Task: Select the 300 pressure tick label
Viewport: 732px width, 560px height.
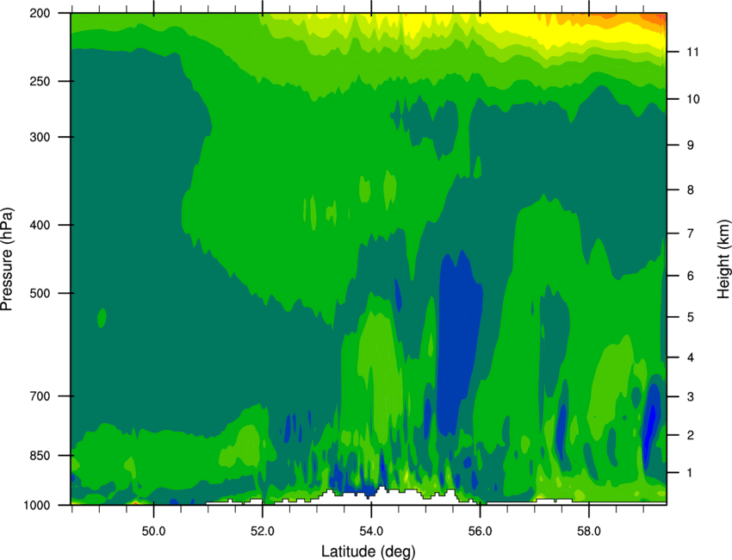Action: point(40,137)
